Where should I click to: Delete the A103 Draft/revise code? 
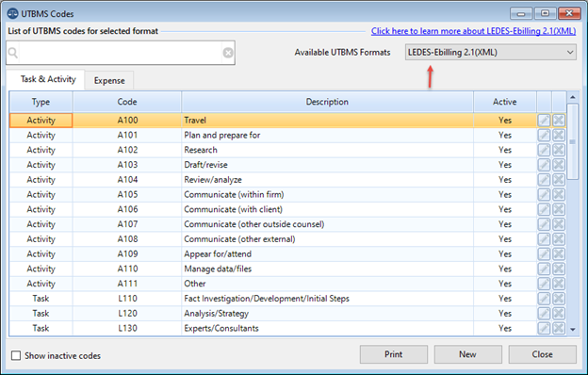point(559,165)
